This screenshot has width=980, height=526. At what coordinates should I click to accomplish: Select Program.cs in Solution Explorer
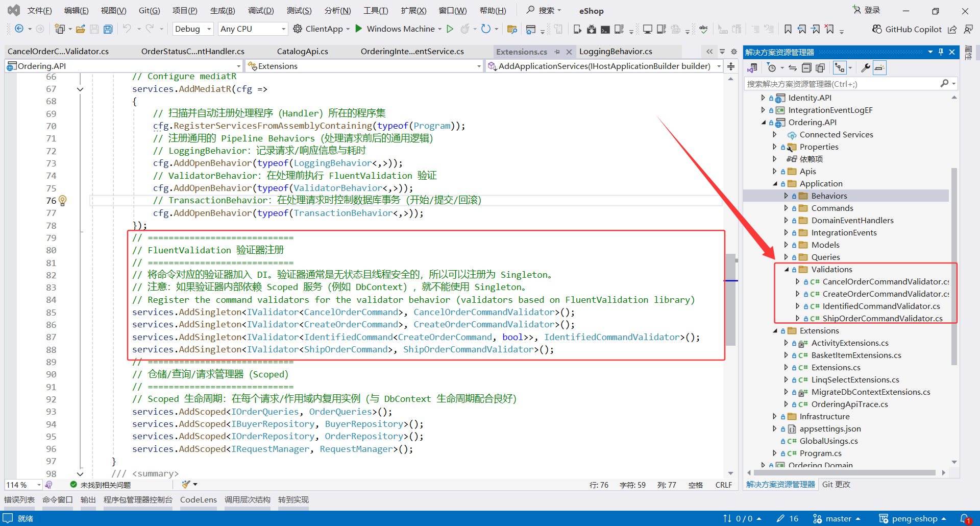pyautogui.click(x=820, y=453)
